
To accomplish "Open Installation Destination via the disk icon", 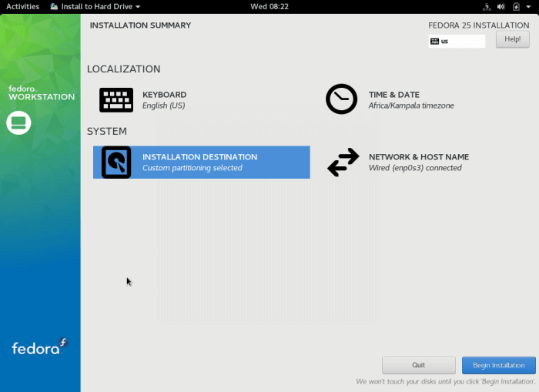I will [x=116, y=162].
